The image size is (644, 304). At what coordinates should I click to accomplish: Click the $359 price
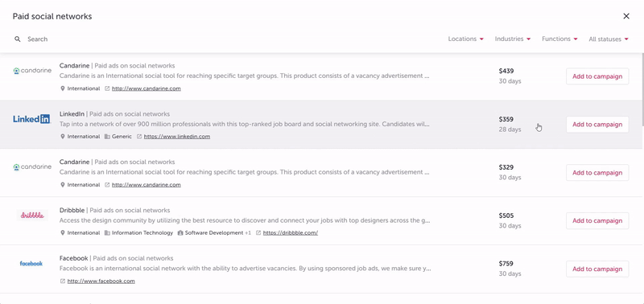coord(506,119)
